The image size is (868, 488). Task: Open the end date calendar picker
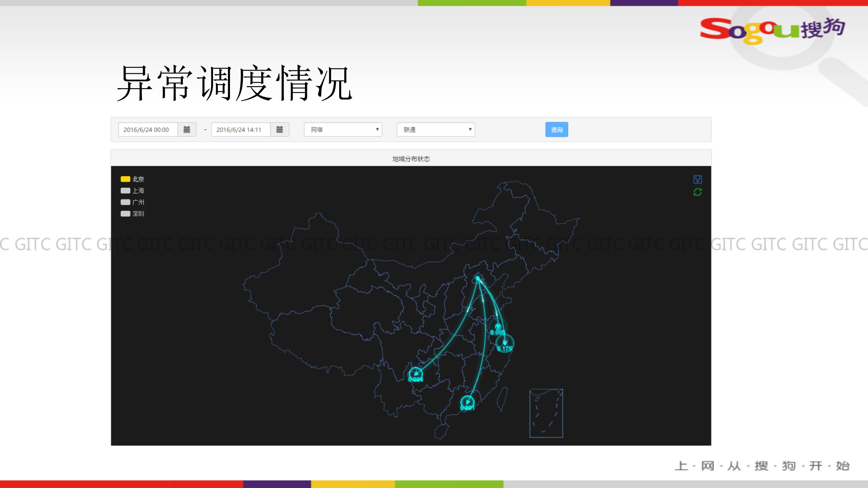pos(280,129)
